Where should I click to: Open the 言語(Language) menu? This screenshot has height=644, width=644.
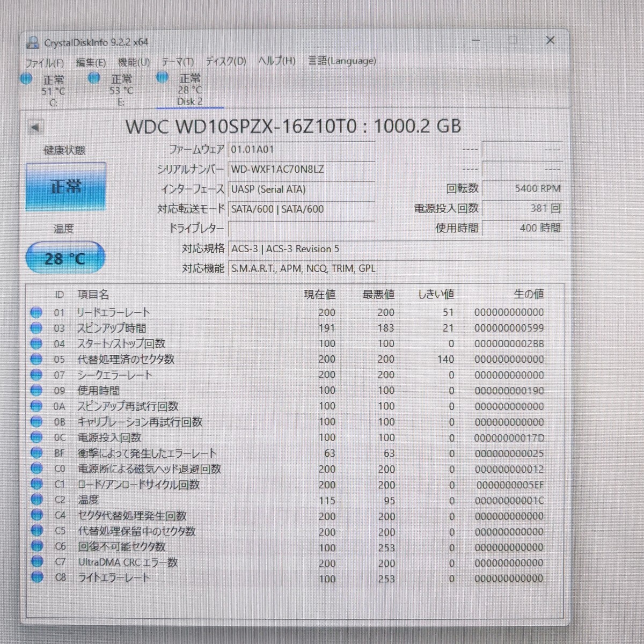(x=342, y=61)
